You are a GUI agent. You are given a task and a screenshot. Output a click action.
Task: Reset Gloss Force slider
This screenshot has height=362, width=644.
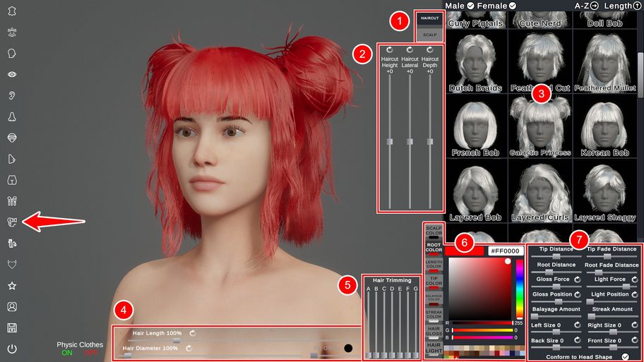click(x=577, y=279)
